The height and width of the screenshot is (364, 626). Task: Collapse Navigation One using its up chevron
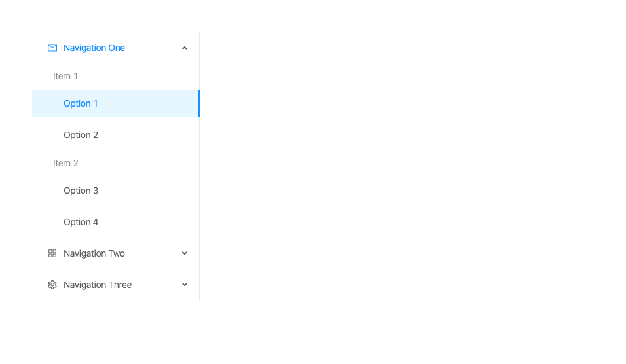185,48
